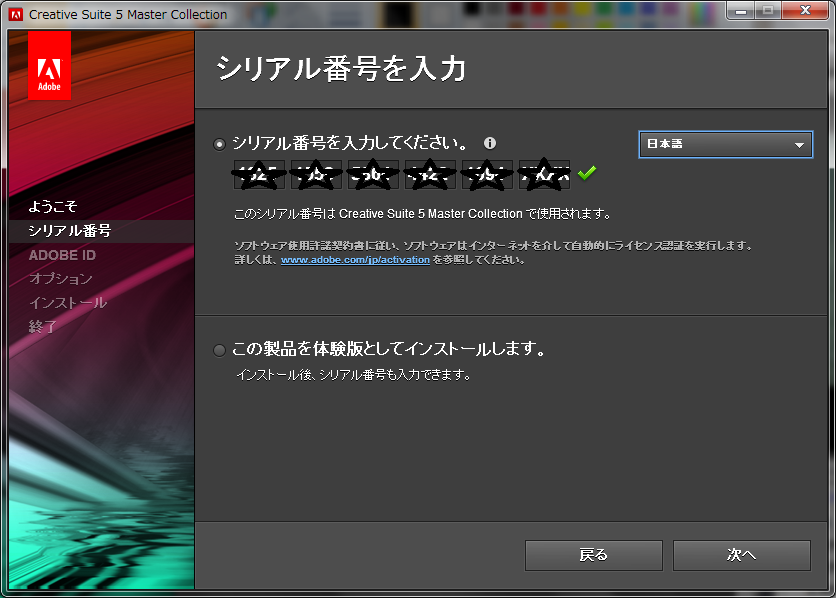Click the Adobe icon in title bar

pyautogui.click(x=16, y=15)
